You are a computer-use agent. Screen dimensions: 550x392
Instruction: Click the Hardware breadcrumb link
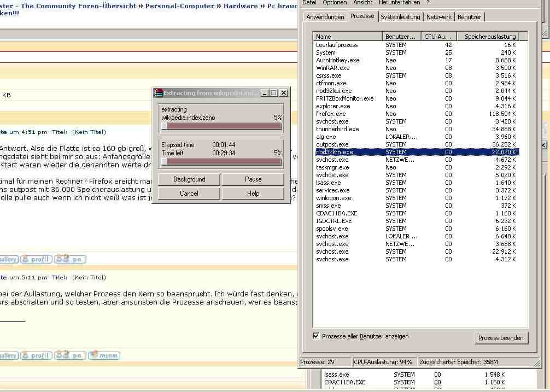coord(240,6)
